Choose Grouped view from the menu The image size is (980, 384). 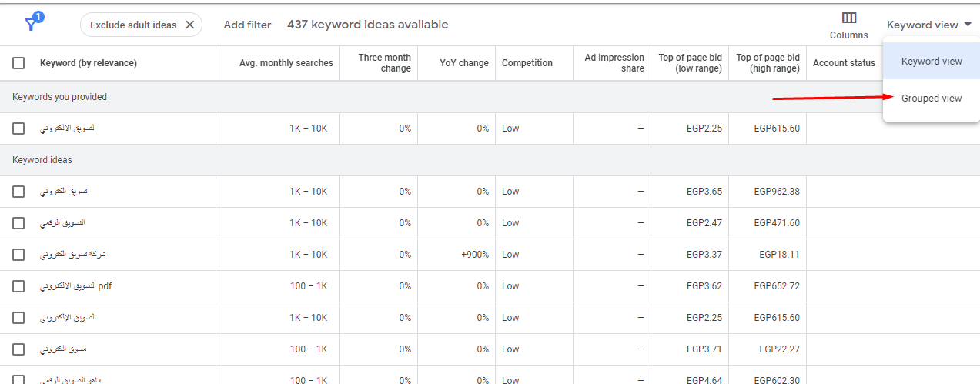[x=932, y=99]
